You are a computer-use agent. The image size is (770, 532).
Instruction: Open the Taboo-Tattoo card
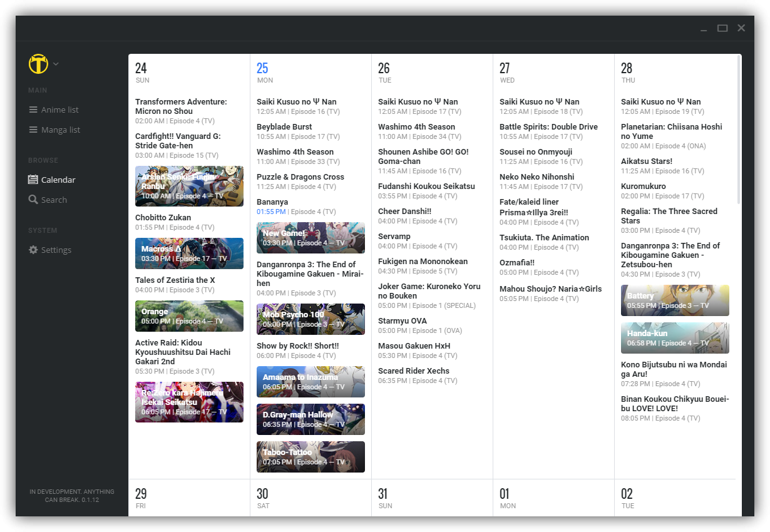tap(311, 457)
